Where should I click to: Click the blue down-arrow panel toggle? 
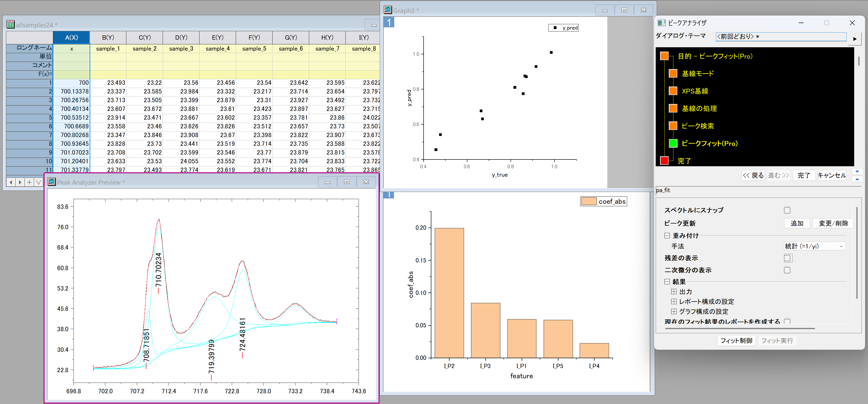pyautogui.click(x=857, y=171)
